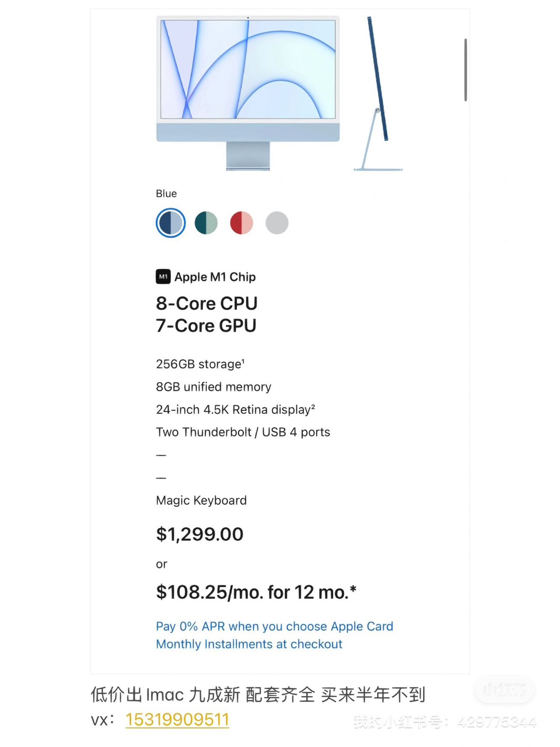The width and height of the screenshot is (560, 747).
Task: Click the $1,299.00 price text
Action: point(199,534)
